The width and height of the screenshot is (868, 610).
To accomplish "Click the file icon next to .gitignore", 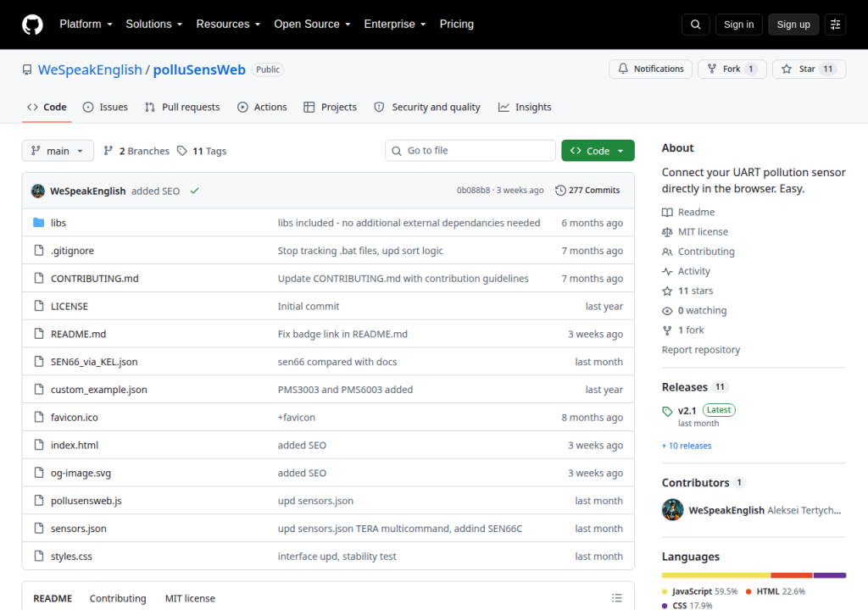I will tap(39, 250).
